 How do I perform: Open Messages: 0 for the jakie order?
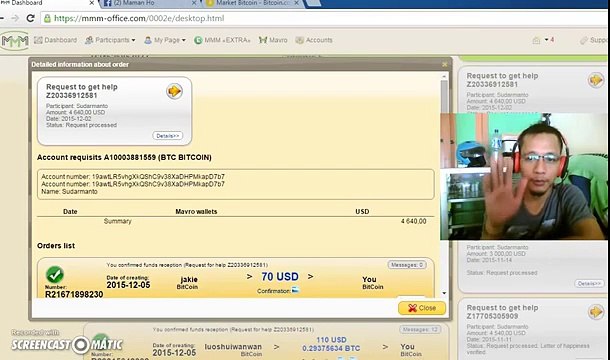(x=407, y=265)
